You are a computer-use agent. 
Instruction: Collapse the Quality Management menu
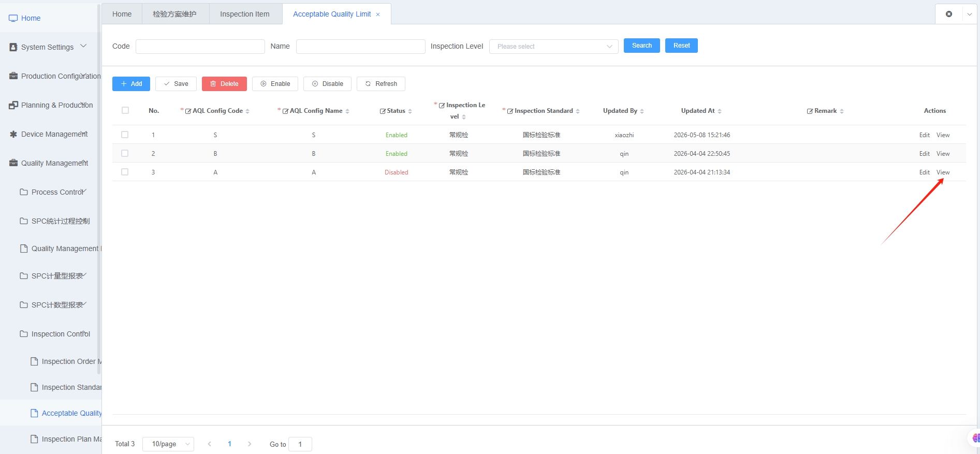(83, 162)
